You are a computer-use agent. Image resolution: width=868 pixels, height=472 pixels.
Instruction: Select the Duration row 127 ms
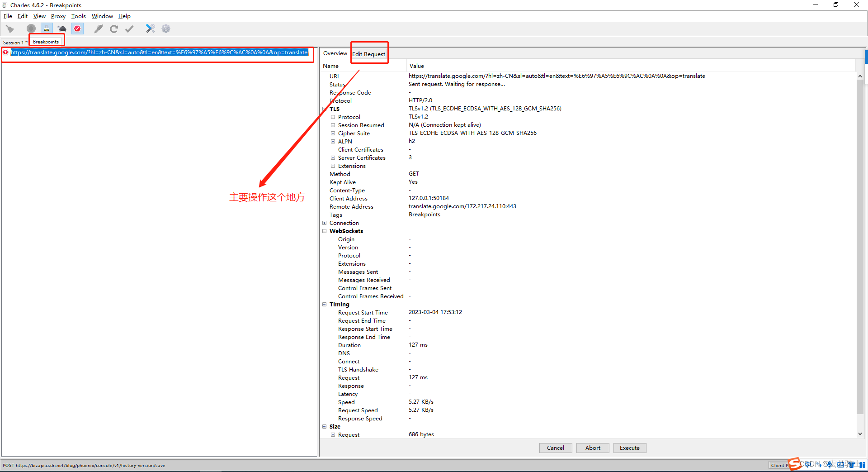[x=588, y=345]
